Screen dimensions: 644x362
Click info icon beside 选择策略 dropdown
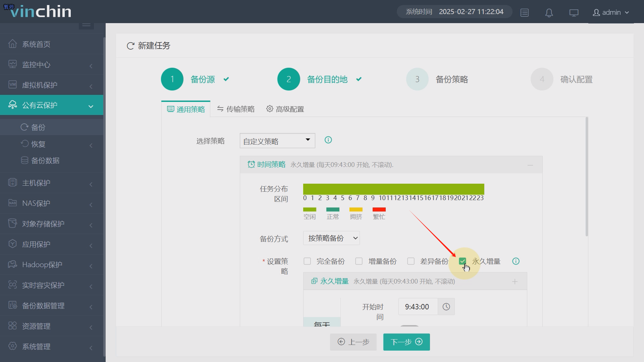(x=328, y=140)
